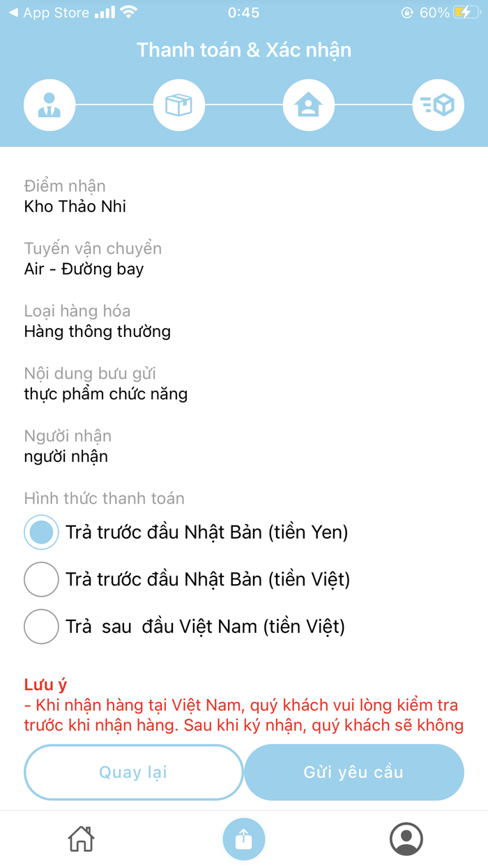The height and width of the screenshot is (868, 488).
Task: Tap the Thanh toán & Xác nhận header title
Action: click(244, 50)
